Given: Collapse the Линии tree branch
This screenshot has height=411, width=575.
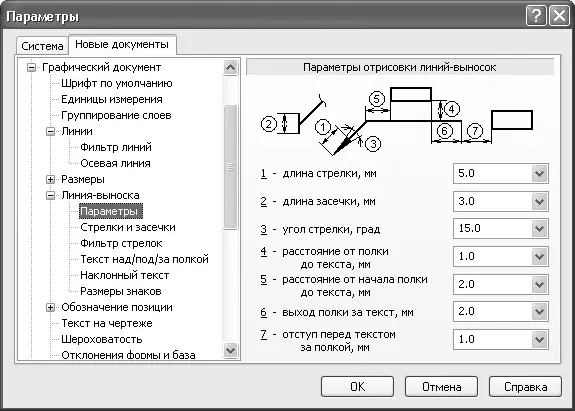Looking at the screenshot, I should pyautogui.click(x=51, y=131).
